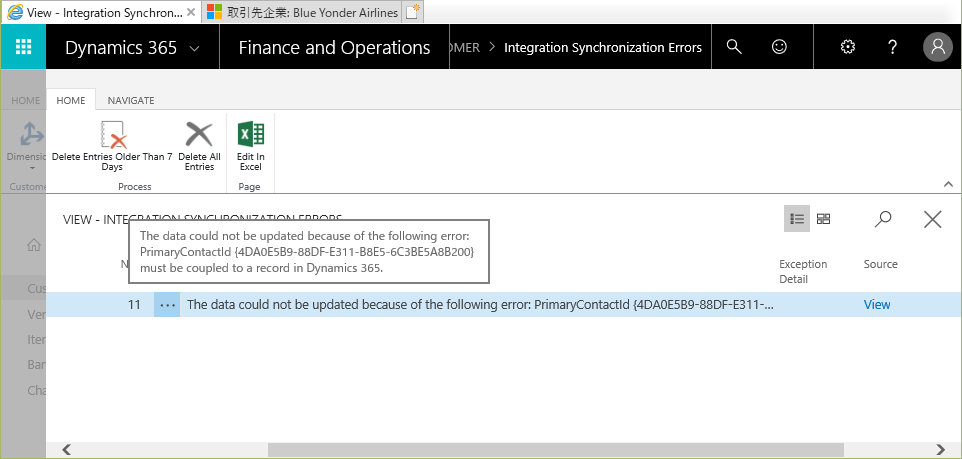
Task: Expand the Dynamics 365 dropdown chevron
Action: click(x=194, y=48)
